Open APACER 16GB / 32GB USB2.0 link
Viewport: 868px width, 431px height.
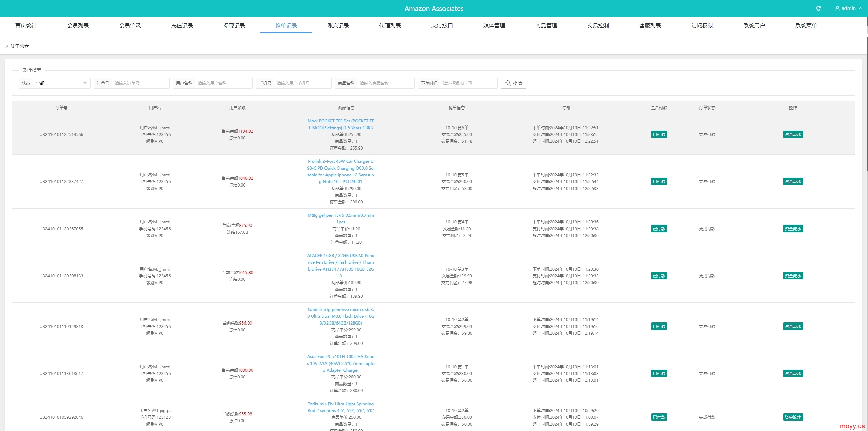point(340,266)
